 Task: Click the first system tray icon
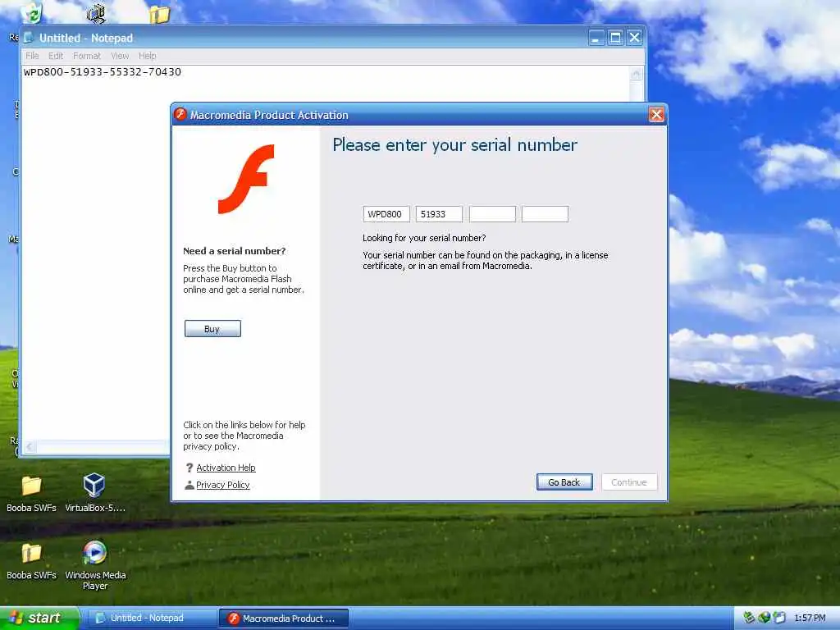point(749,618)
